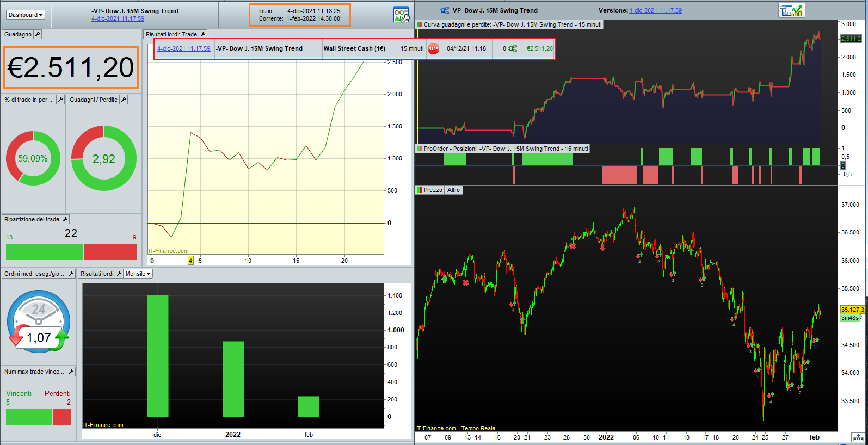The image size is (868, 445).
Task: Click the €2.511,20 gain value in dashboard
Action: click(x=71, y=67)
